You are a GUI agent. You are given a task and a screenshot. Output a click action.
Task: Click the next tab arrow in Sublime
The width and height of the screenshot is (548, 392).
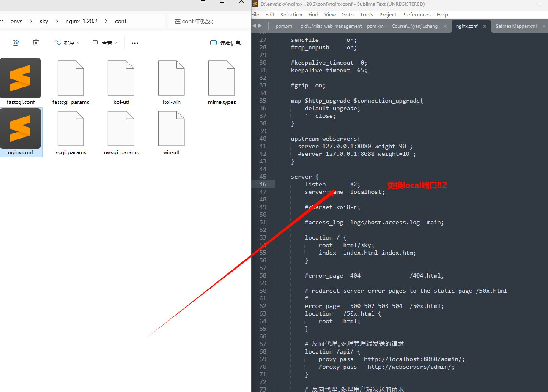tap(260, 26)
